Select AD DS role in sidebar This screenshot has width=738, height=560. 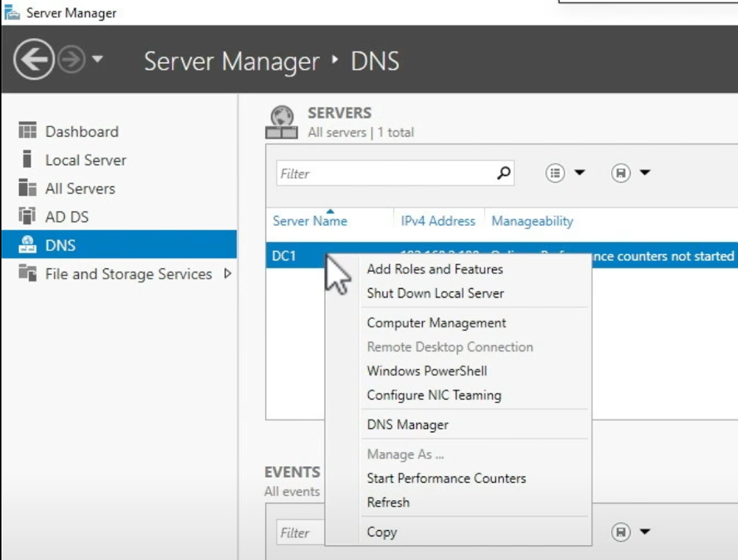[x=66, y=217]
